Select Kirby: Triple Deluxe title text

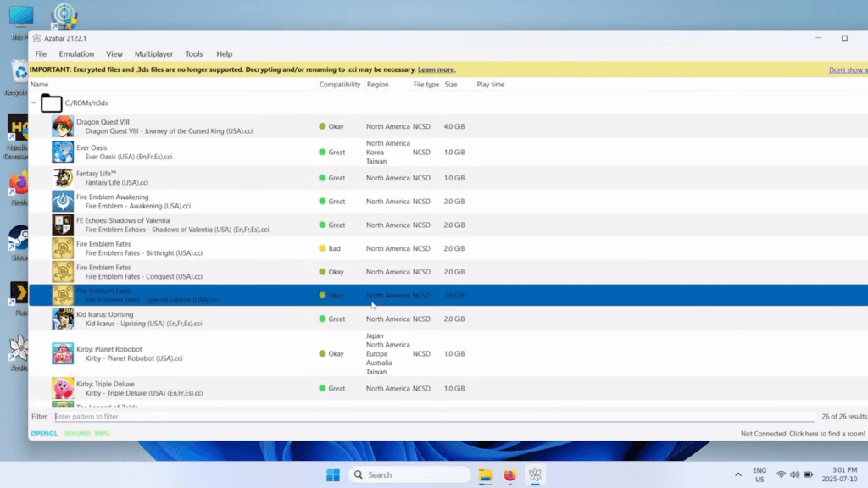point(105,384)
